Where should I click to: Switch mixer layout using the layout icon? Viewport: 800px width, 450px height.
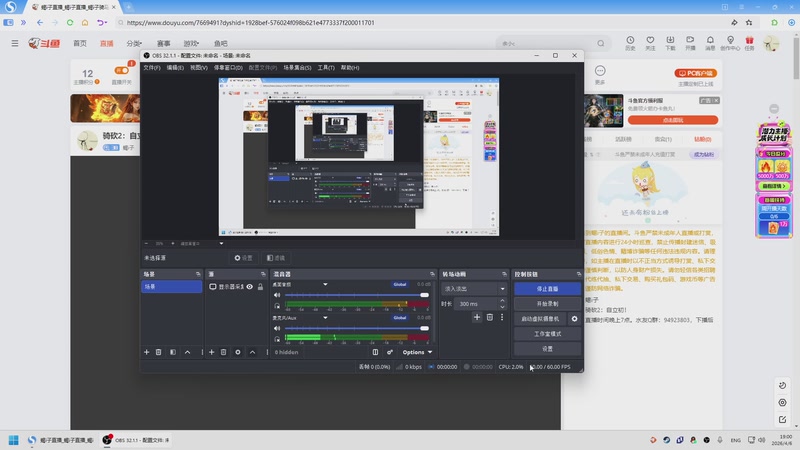pyautogui.click(x=376, y=352)
